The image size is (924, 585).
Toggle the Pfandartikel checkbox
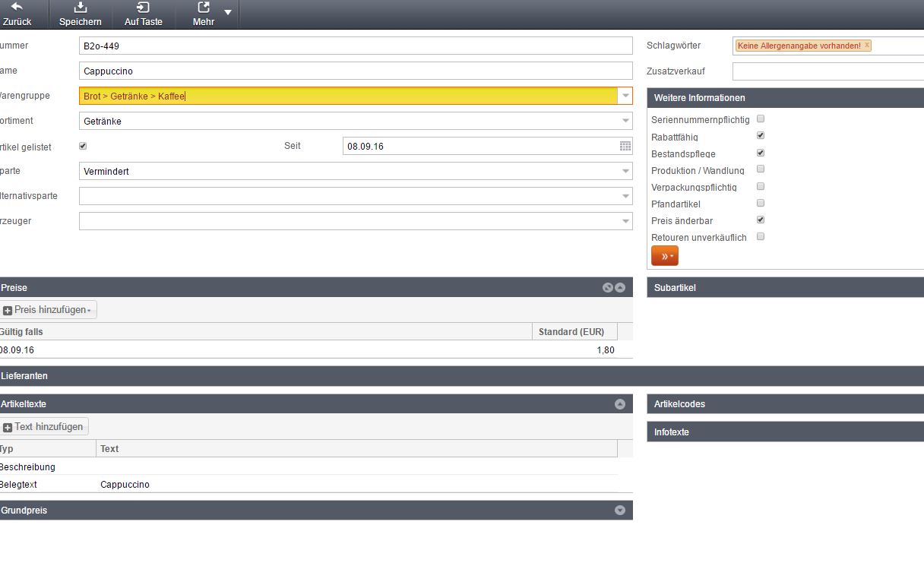[761, 204]
